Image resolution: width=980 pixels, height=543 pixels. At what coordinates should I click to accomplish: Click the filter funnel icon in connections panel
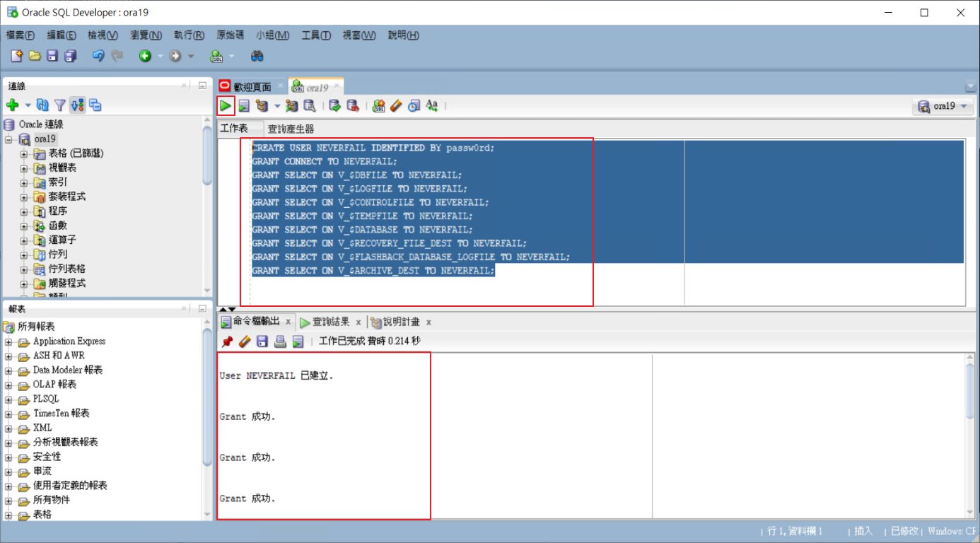[x=60, y=105]
